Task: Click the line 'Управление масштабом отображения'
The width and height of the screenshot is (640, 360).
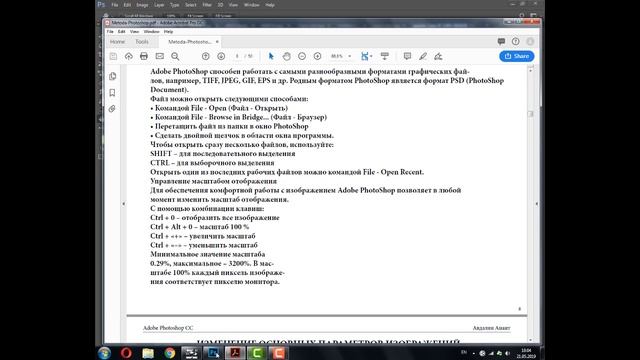Action: [213, 181]
